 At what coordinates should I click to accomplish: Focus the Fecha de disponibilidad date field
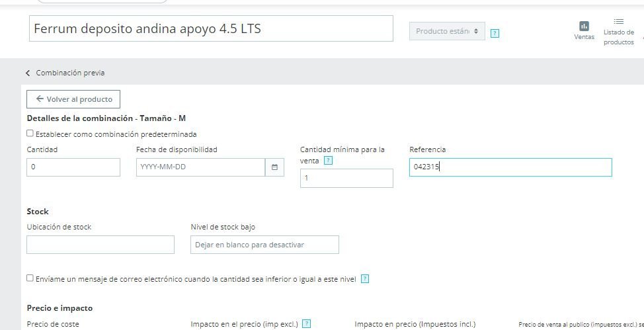click(x=200, y=167)
